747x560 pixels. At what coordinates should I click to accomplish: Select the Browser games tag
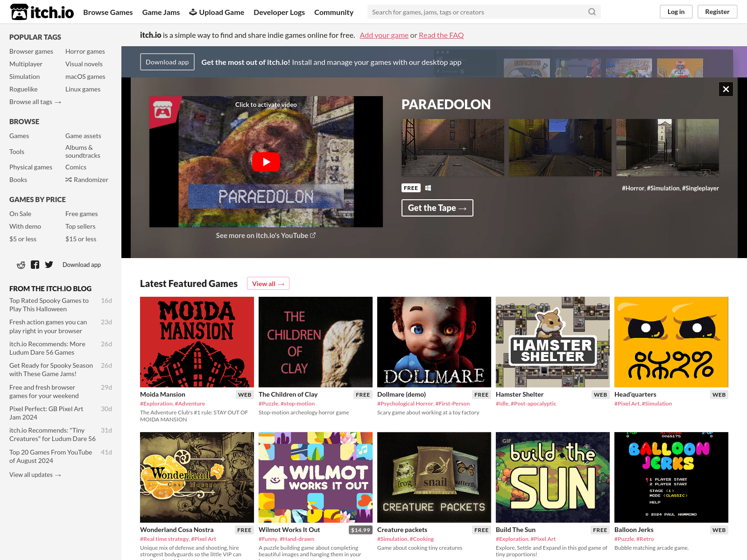coord(31,51)
